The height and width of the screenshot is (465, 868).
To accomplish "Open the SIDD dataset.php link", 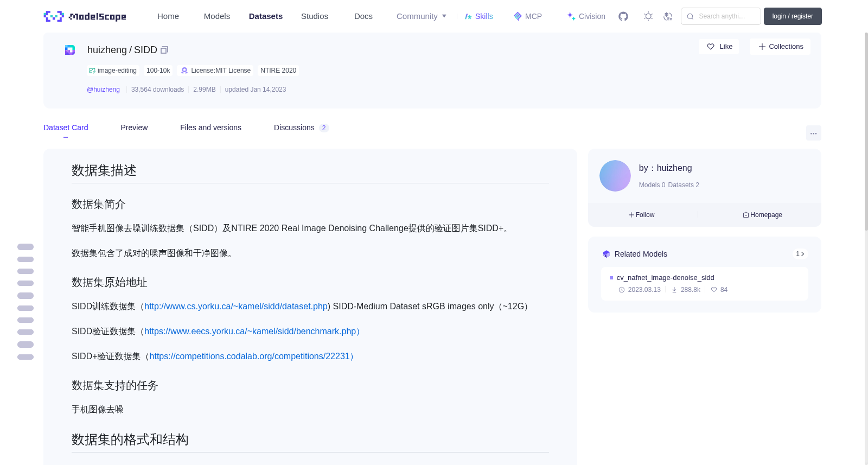I will coord(236,307).
